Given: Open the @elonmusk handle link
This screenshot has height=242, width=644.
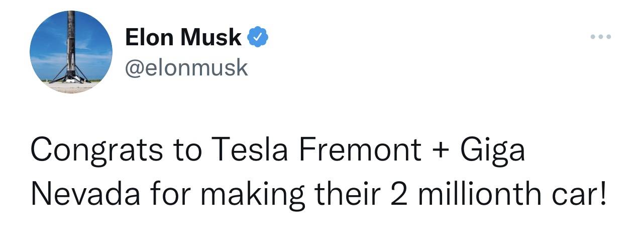Looking at the screenshot, I should pyautogui.click(x=186, y=67).
